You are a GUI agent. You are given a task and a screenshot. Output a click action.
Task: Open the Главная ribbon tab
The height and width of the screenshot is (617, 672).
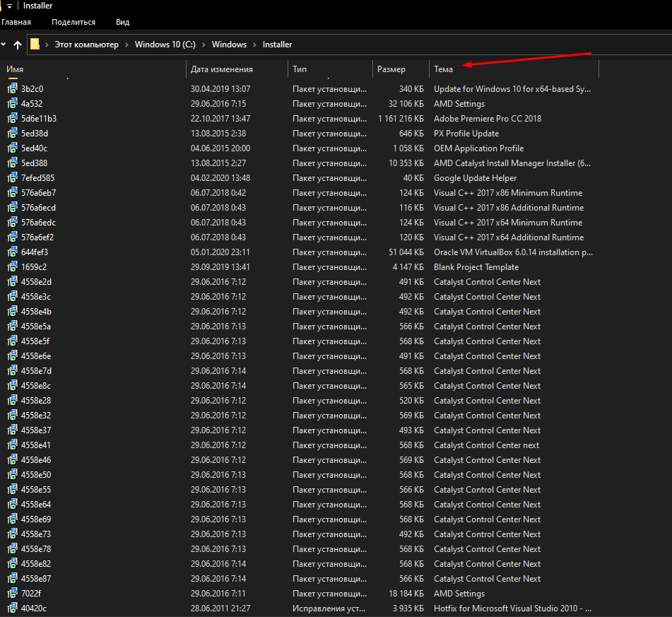click(x=16, y=22)
